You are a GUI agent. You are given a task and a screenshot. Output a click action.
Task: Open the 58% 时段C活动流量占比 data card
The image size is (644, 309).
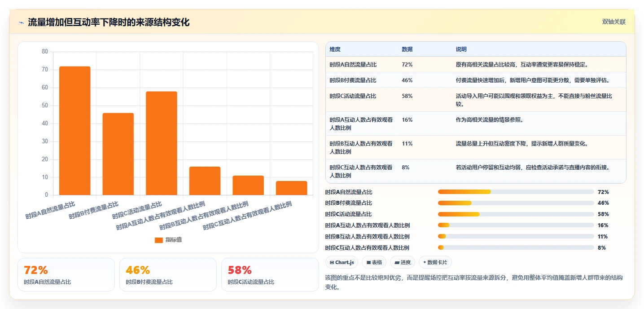(x=270, y=274)
